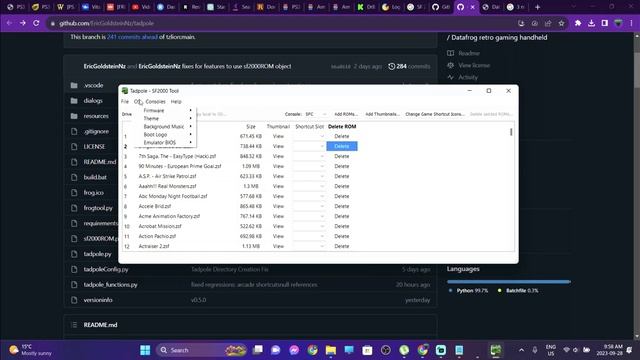Image resolution: width=640 pixels, height=360 pixels.
Task: Click the Python language bar
Action: pyautogui.click(x=508, y=282)
